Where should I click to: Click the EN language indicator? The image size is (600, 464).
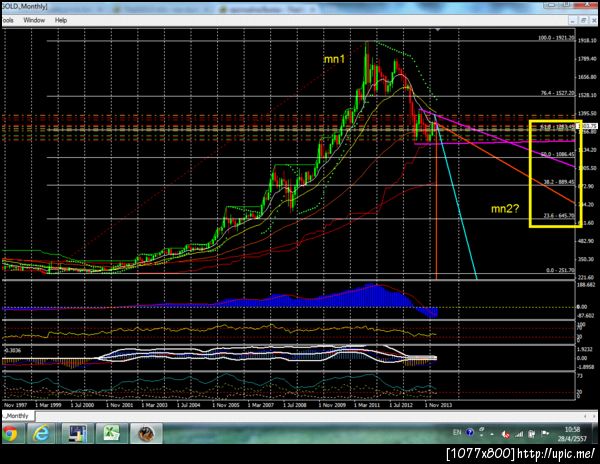click(457, 433)
